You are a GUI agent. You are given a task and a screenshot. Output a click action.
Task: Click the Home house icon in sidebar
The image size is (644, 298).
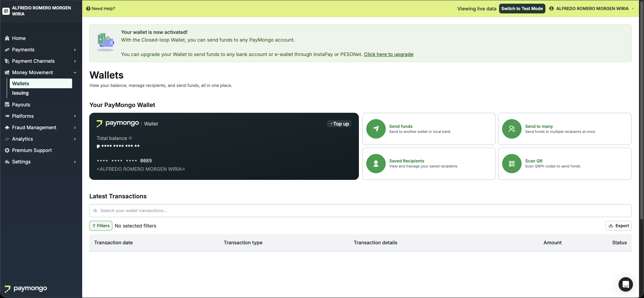coord(7,38)
